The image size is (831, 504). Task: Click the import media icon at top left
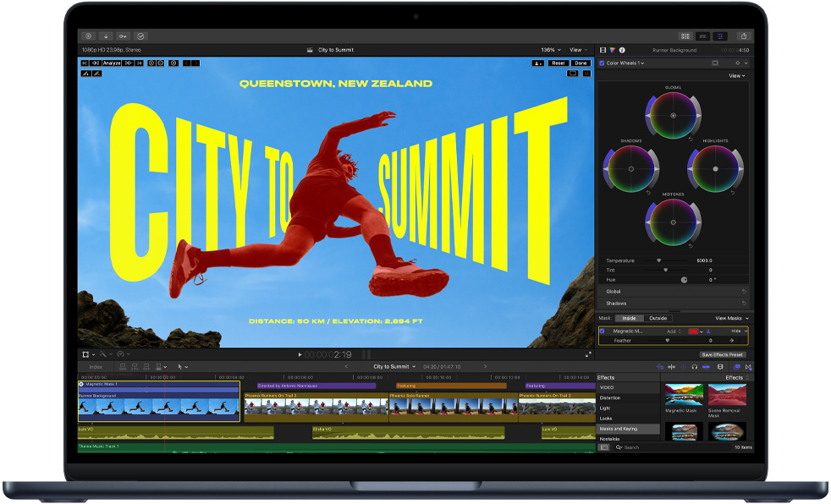click(x=106, y=36)
